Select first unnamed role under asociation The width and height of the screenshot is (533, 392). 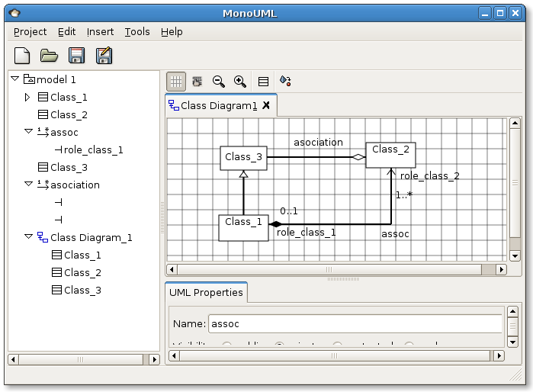coord(59,203)
